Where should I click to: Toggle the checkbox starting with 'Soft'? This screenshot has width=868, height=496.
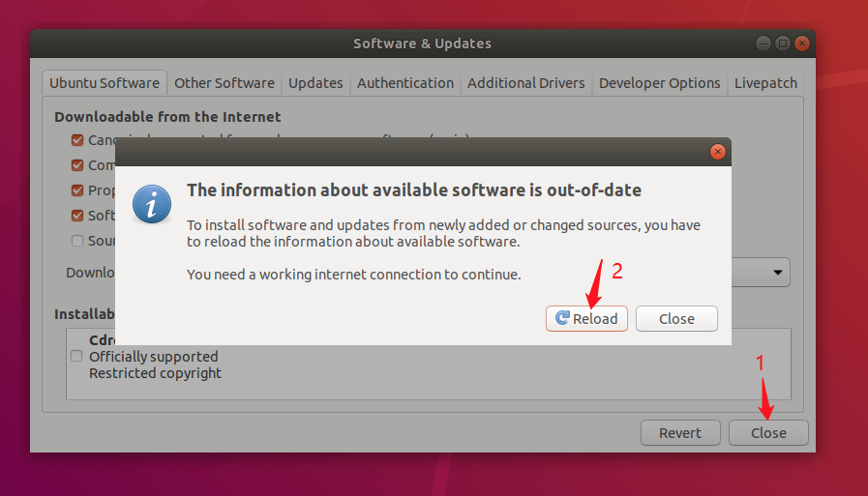(x=77, y=215)
